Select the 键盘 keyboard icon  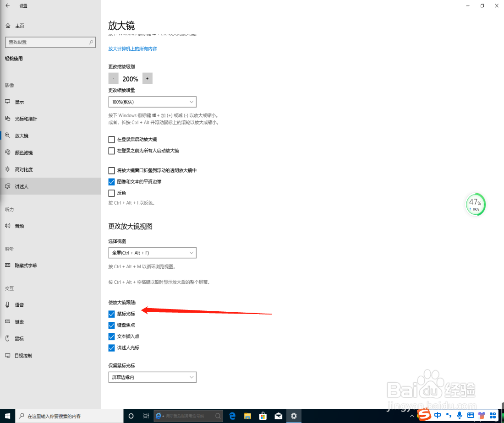8,321
